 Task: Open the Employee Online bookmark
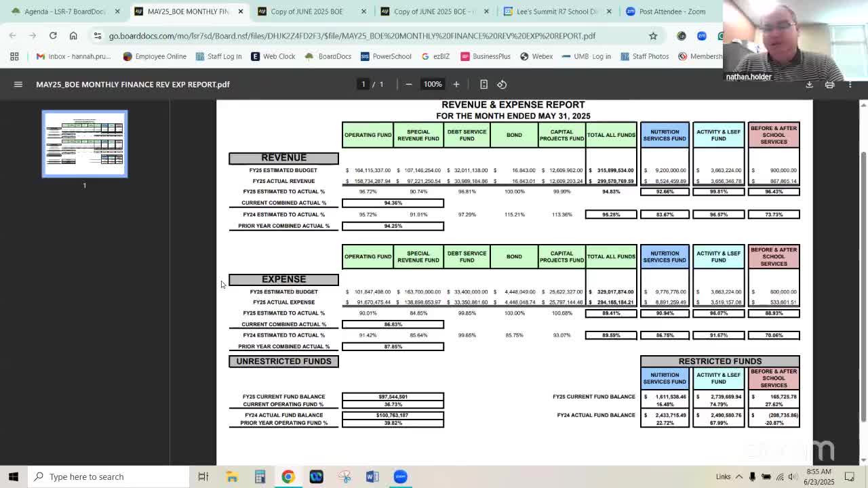coord(155,56)
